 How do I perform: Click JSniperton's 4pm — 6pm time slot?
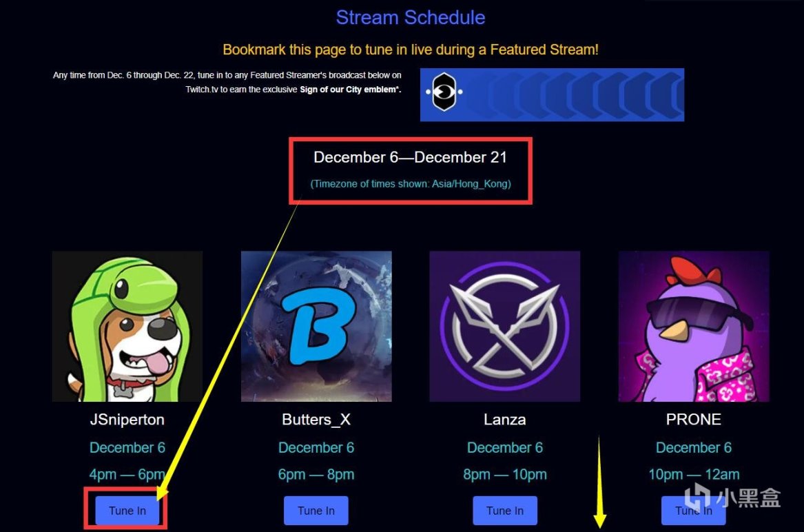tap(127, 475)
